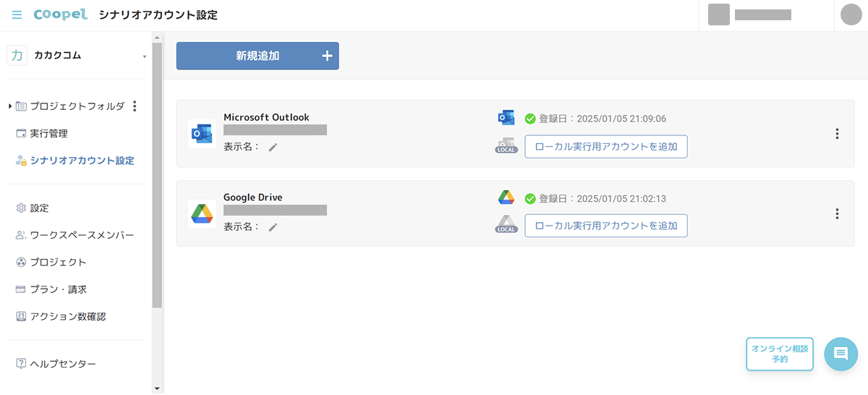Go to 実行管理 in the sidebar
The image size is (868, 395).
coord(48,134)
